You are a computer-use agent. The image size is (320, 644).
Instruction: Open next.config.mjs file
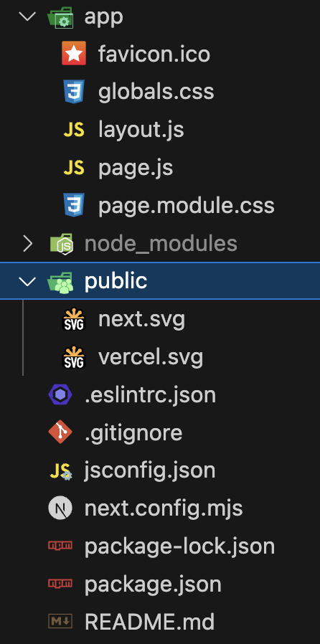164,508
